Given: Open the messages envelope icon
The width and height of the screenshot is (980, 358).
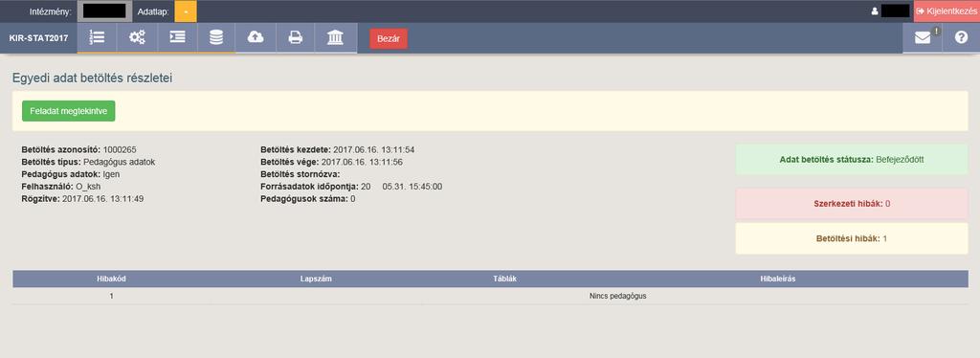Looking at the screenshot, I should tap(923, 37).
